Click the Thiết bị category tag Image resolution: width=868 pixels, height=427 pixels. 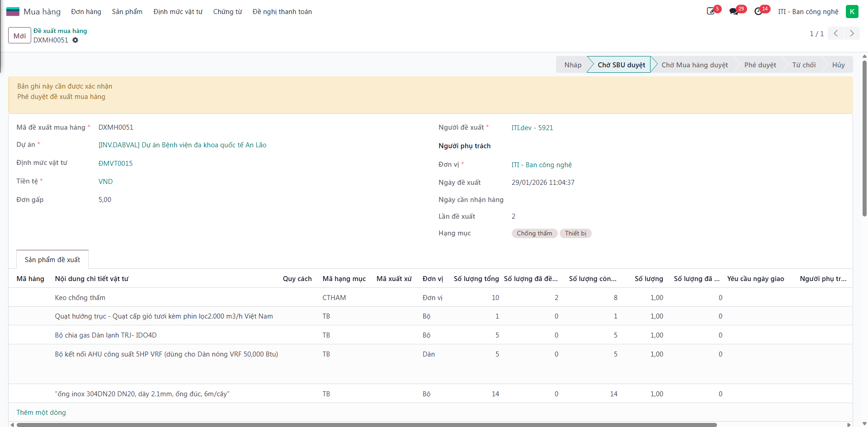click(576, 233)
